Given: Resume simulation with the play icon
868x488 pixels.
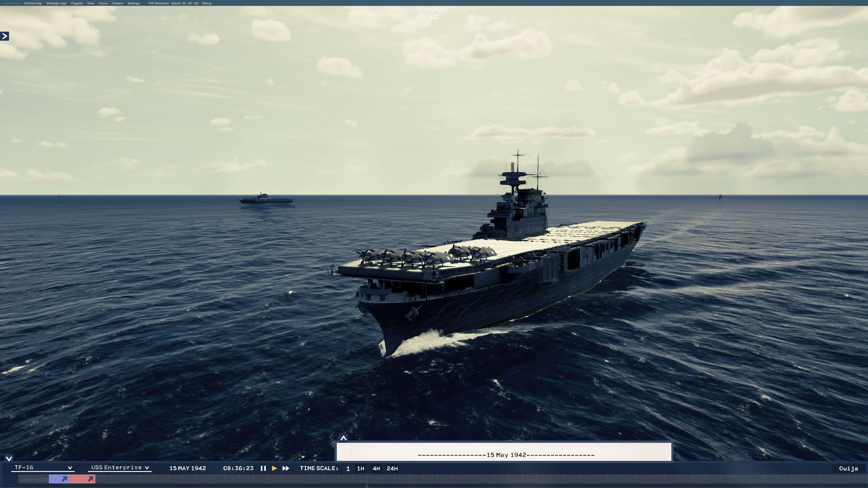Looking at the screenshot, I should (x=274, y=468).
